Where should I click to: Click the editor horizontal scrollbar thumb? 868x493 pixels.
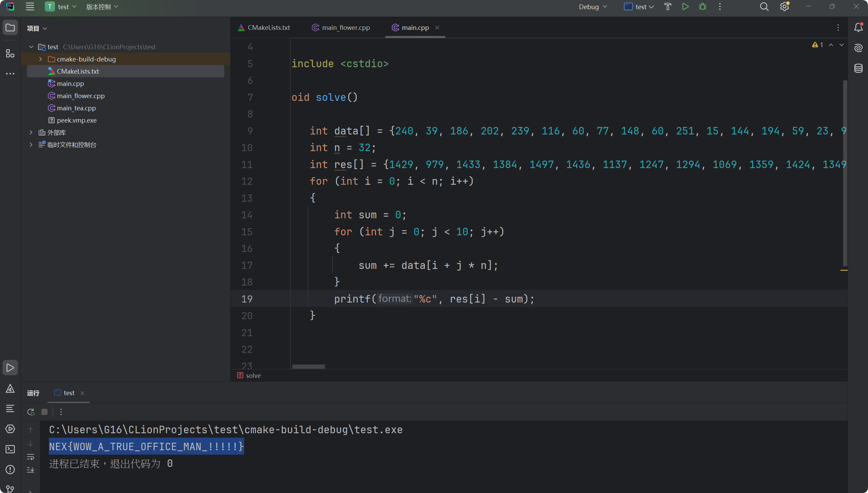[x=308, y=367]
